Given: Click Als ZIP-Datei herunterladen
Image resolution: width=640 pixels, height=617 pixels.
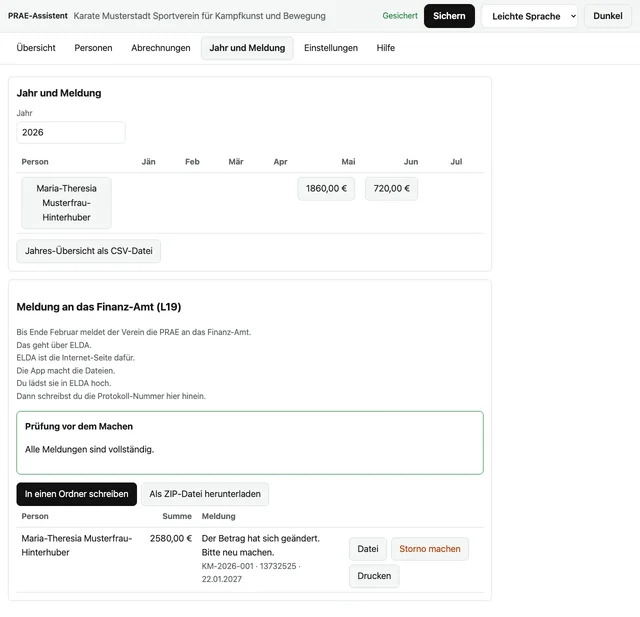Looking at the screenshot, I should point(205,494).
